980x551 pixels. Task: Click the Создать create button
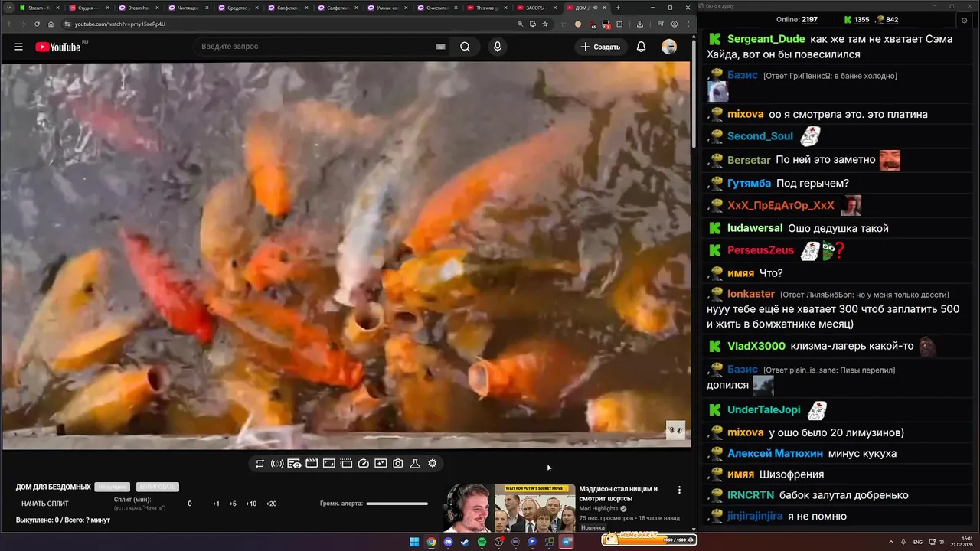pyautogui.click(x=601, y=47)
